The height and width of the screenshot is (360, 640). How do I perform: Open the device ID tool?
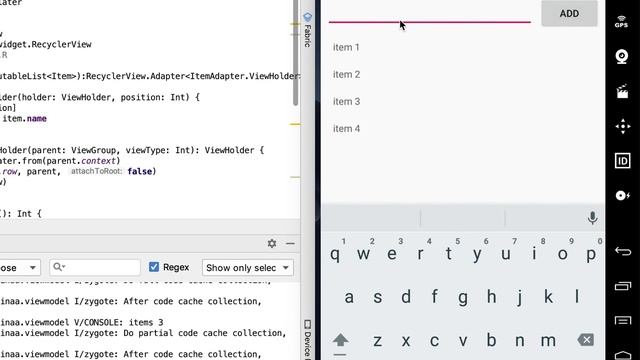click(622, 161)
